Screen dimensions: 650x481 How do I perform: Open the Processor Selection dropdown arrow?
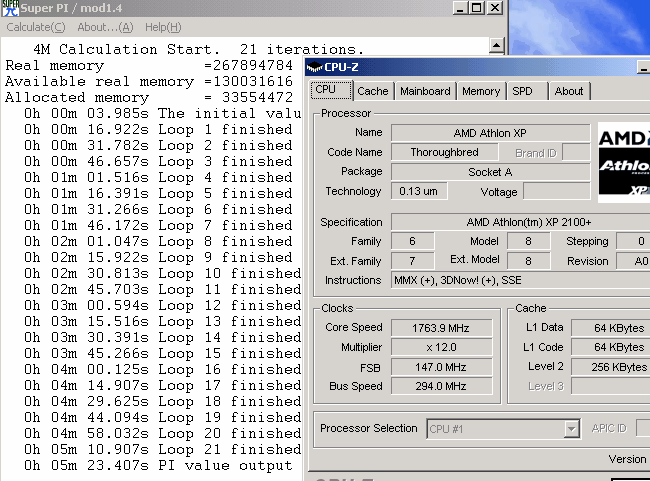[572, 429]
